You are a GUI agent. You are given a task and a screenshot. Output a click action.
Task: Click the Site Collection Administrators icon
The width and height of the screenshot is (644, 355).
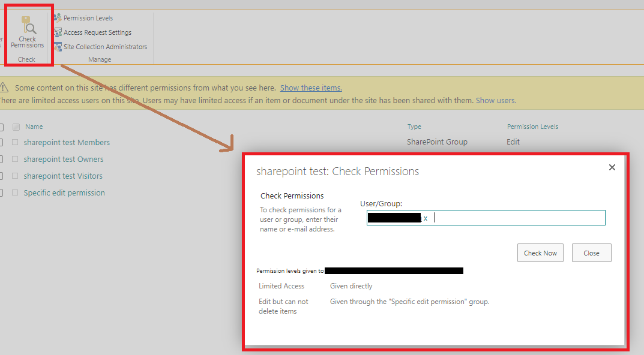(x=58, y=47)
